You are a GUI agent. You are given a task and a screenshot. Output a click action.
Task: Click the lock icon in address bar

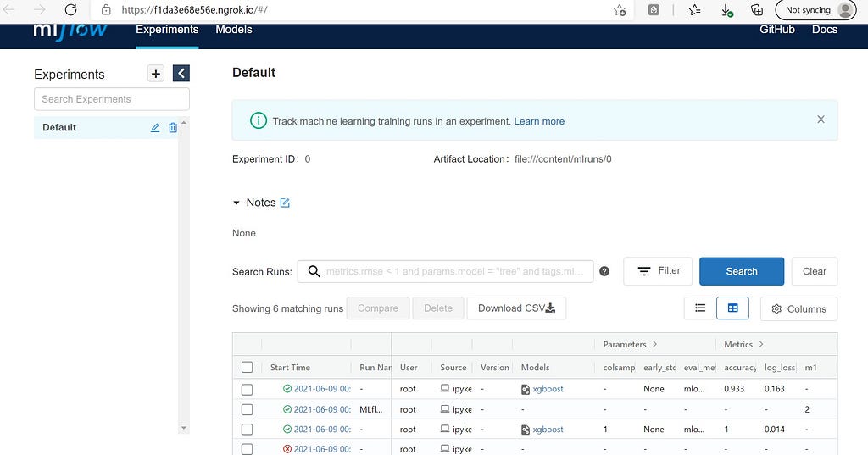pos(106,9)
